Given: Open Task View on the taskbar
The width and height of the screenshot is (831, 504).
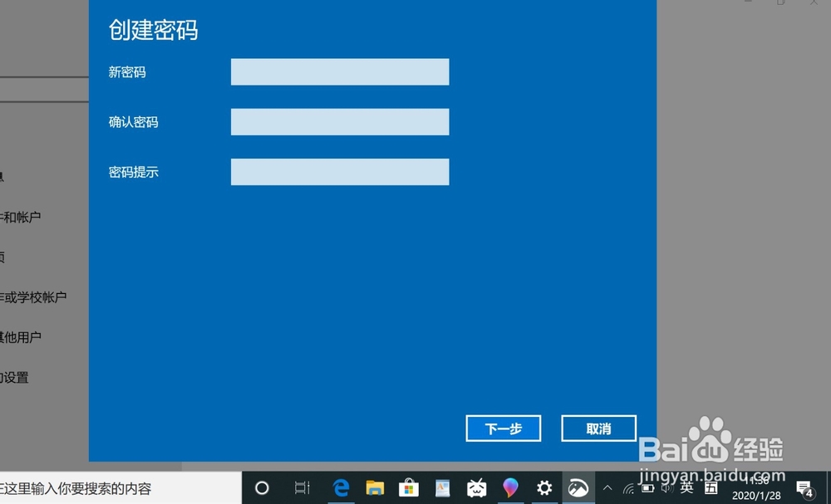Looking at the screenshot, I should 301,488.
